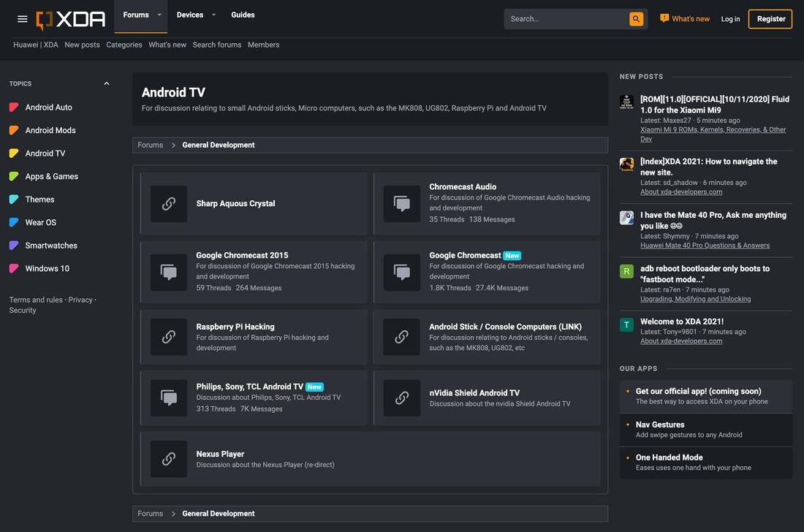Screen dimensions: 804x532
Task: Click Shymmy's avatar in New Posts
Action: (x=626, y=218)
